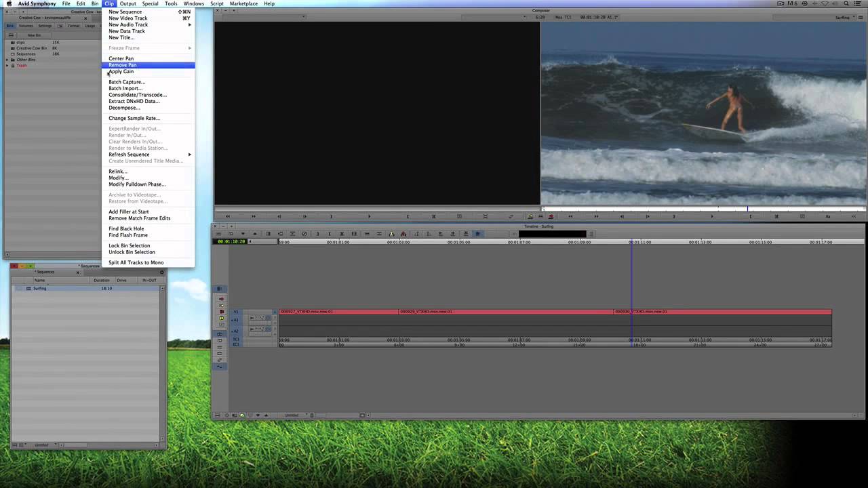Click the 00:01:10:20 timecode display in timeline
This screenshot has height=488, width=868.
coord(231,241)
